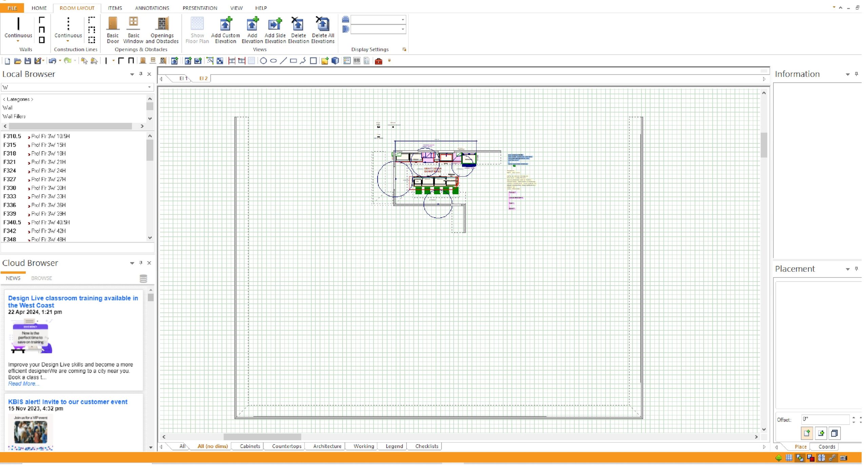Open the Information panel options arrow
The image size is (868, 472).
pyautogui.click(x=847, y=74)
